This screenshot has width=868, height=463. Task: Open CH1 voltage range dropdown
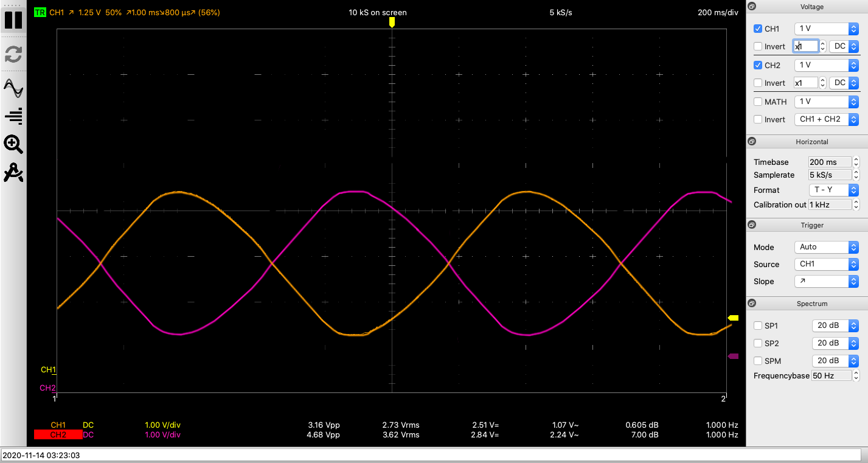827,29
